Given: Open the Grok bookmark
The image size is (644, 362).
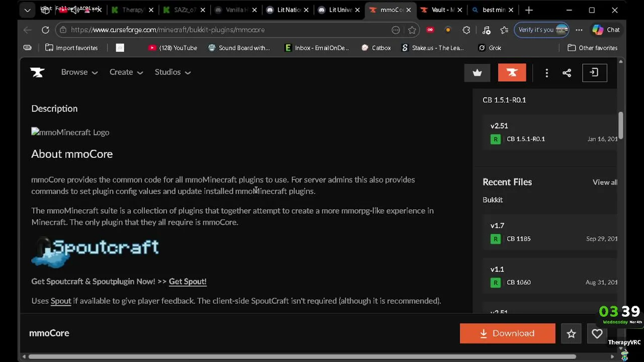Looking at the screenshot, I should (490, 48).
